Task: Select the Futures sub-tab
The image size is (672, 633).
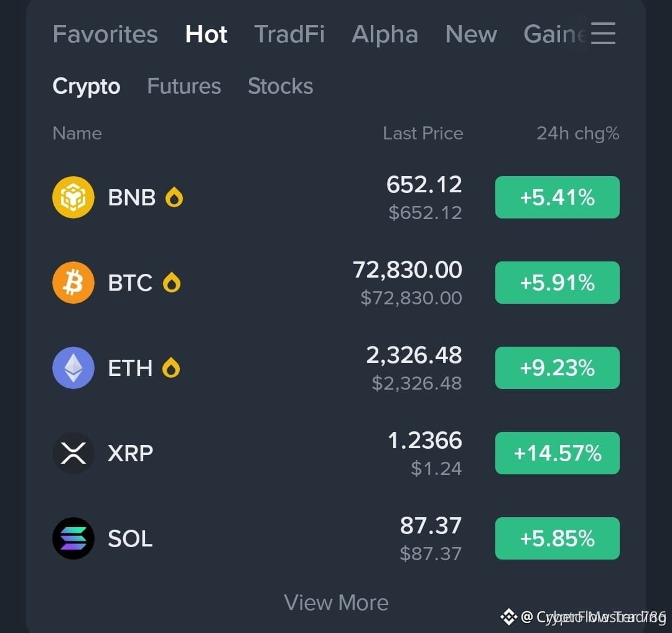Action: (184, 86)
